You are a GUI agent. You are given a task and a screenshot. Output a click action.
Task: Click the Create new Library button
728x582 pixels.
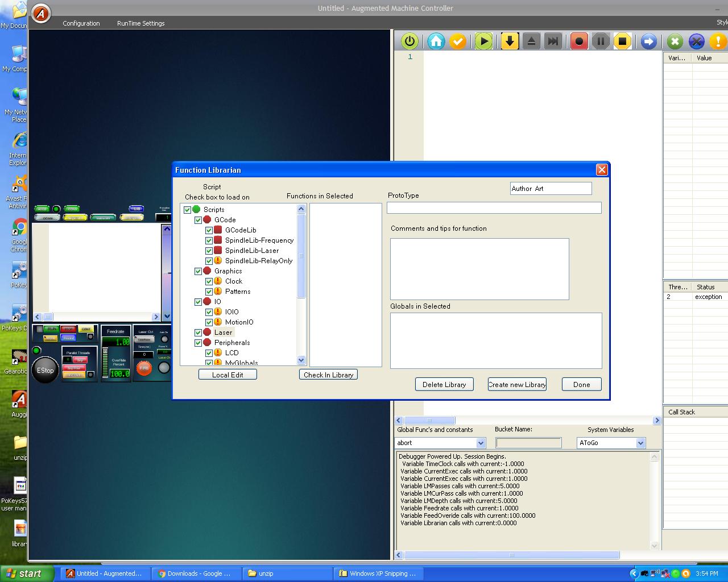(516, 384)
